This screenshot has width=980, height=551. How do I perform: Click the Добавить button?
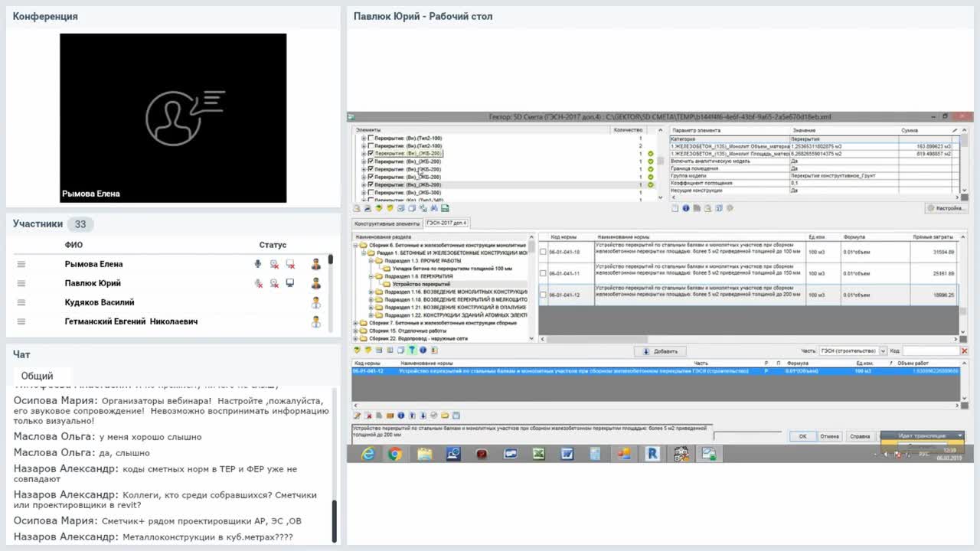pyautogui.click(x=661, y=351)
